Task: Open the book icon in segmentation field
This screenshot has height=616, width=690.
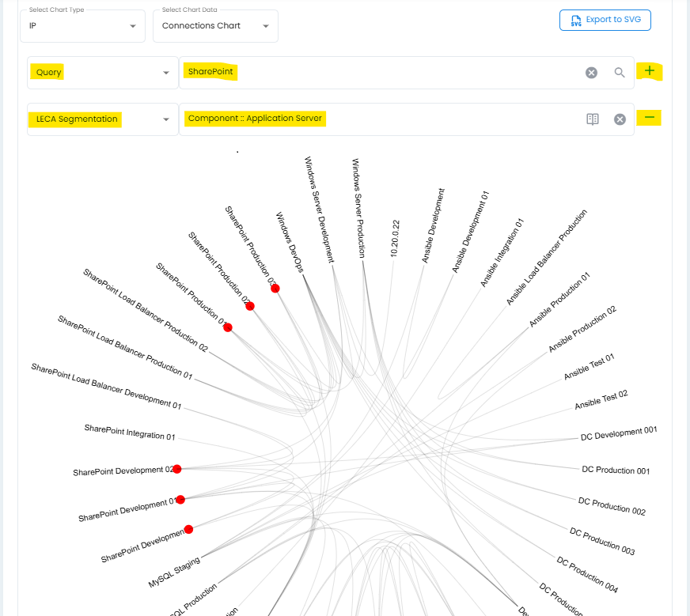Action: (x=593, y=119)
